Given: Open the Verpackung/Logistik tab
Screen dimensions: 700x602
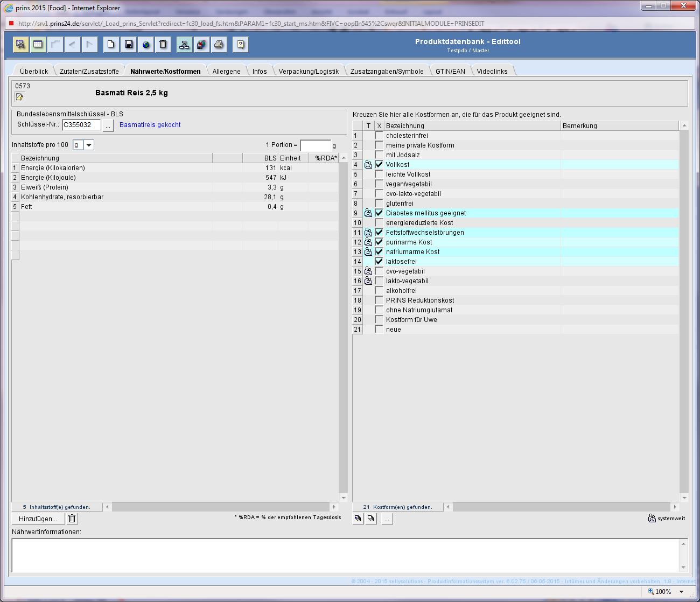Looking at the screenshot, I should click(309, 71).
